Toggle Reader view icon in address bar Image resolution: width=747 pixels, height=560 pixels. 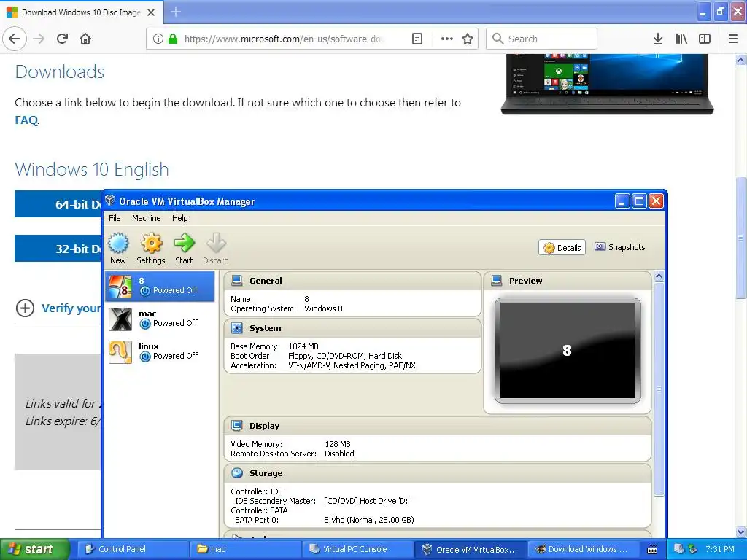coord(417,39)
